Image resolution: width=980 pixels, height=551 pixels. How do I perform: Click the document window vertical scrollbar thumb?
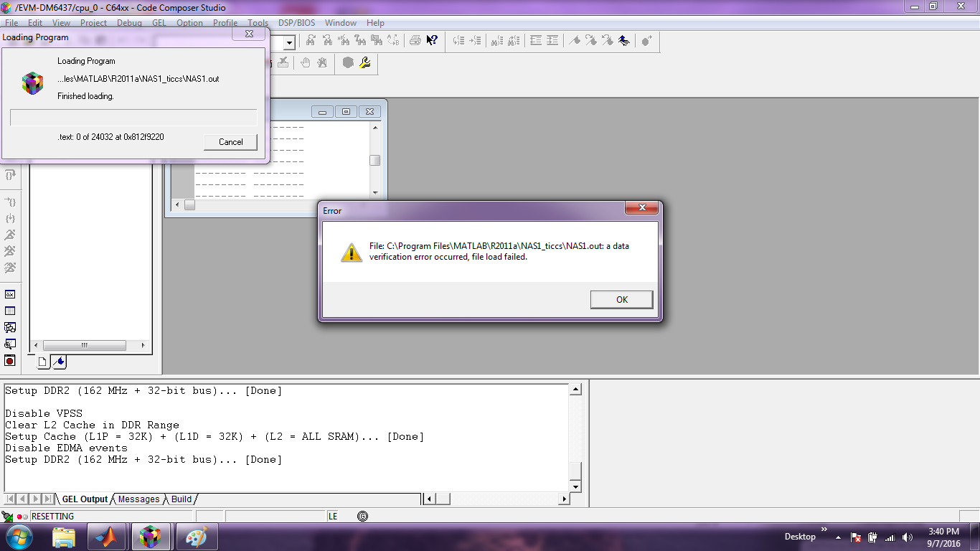pyautogui.click(x=375, y=161)
